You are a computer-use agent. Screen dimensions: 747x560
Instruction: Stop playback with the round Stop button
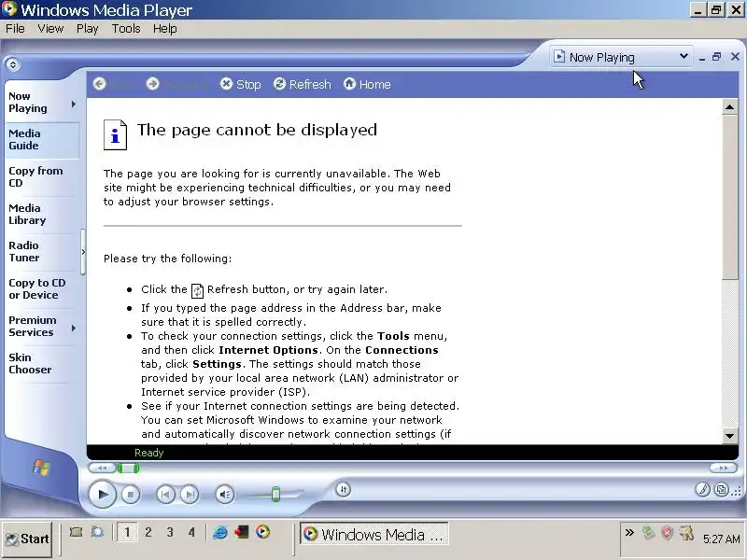pos(131,495)
